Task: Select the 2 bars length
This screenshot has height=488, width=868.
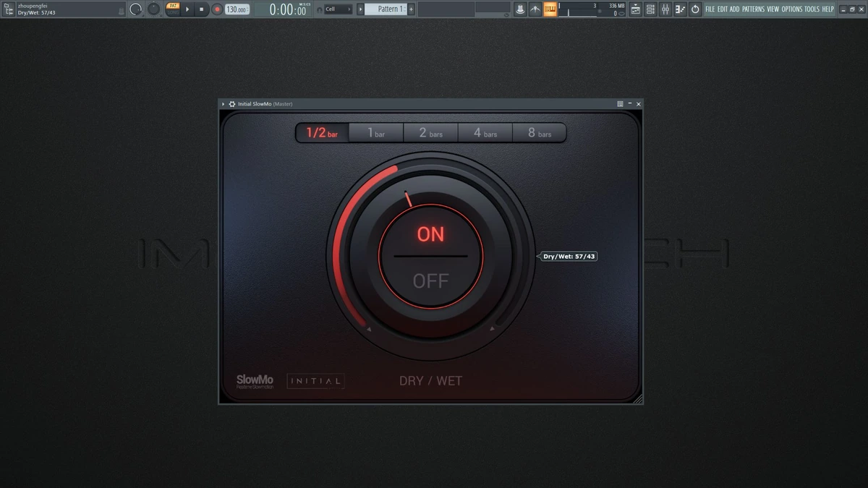Action: click(x=430, y=133)
